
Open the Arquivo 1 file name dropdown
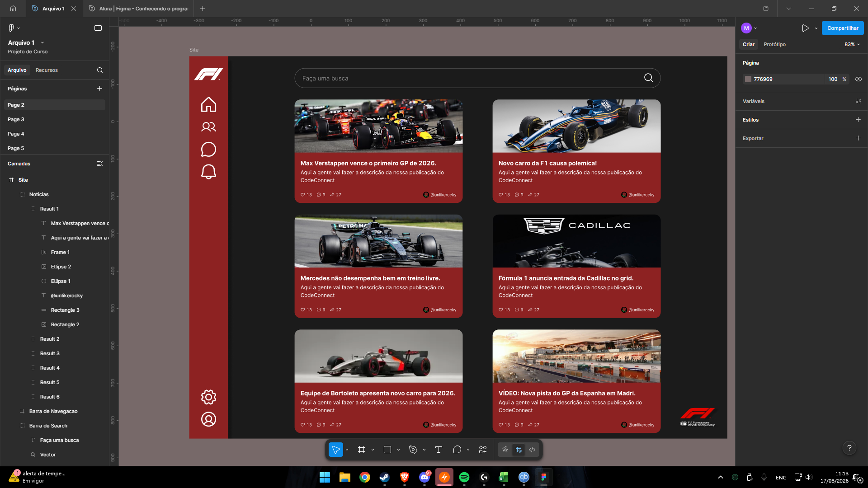42,42
